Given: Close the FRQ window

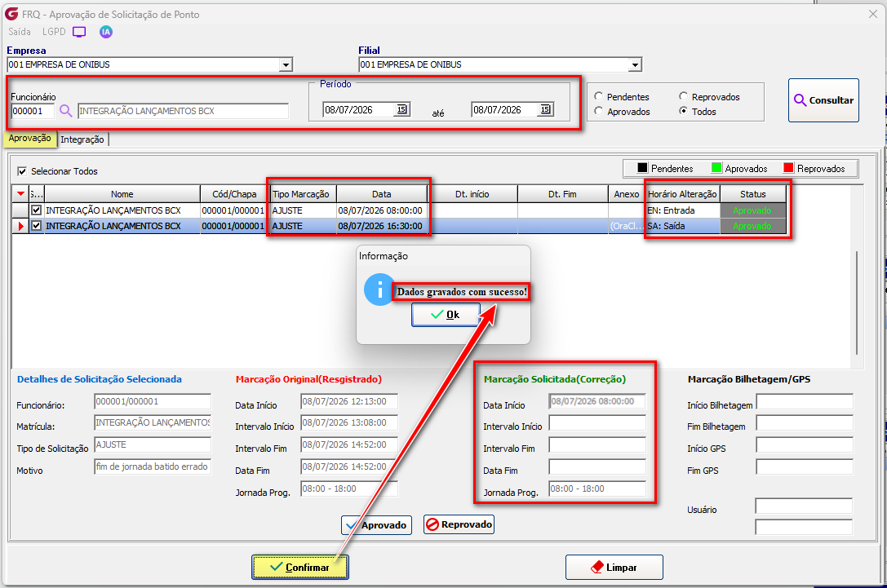Looking at the screenshot, I should pos(873,14).
